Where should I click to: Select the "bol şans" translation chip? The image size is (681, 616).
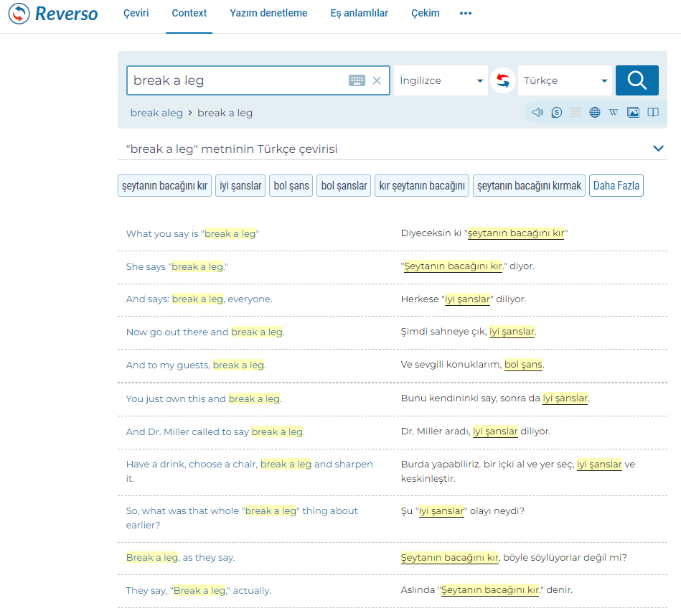291,186
